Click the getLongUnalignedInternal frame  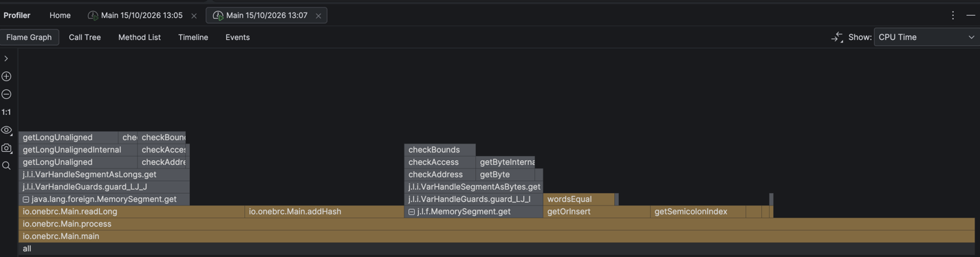pos(78,150)
